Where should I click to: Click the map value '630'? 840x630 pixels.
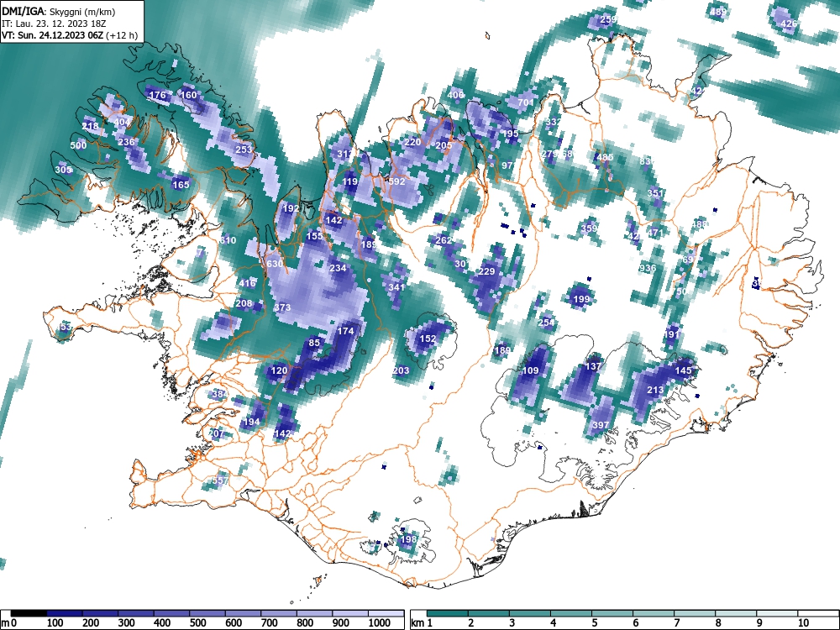pyautogui.click(x=275, y=264)
